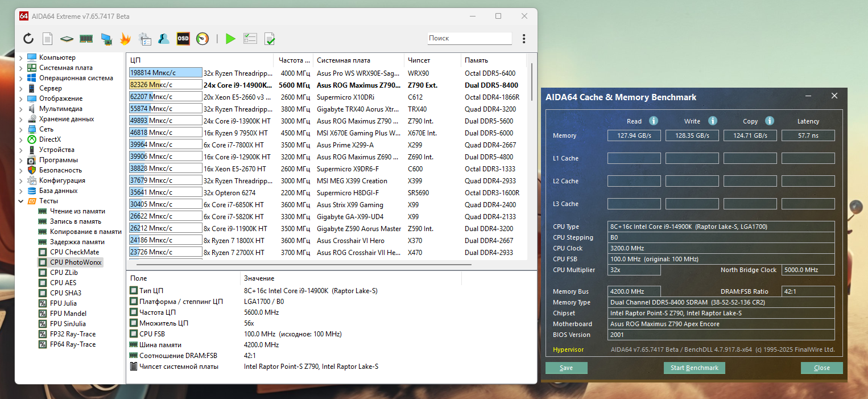Click the info icon beside Write
The image size is (868, 399).
tap(713, 121)
